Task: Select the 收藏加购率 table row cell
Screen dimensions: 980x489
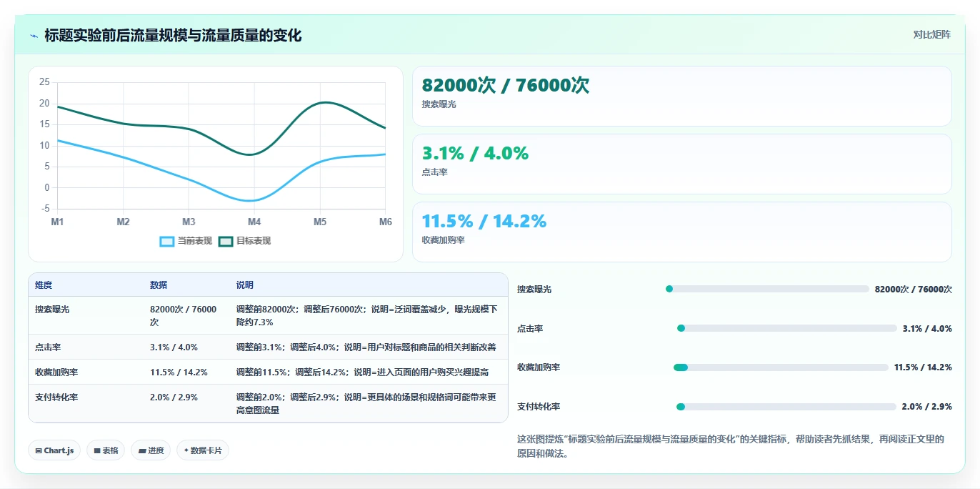Action: (x=86, y=372)
